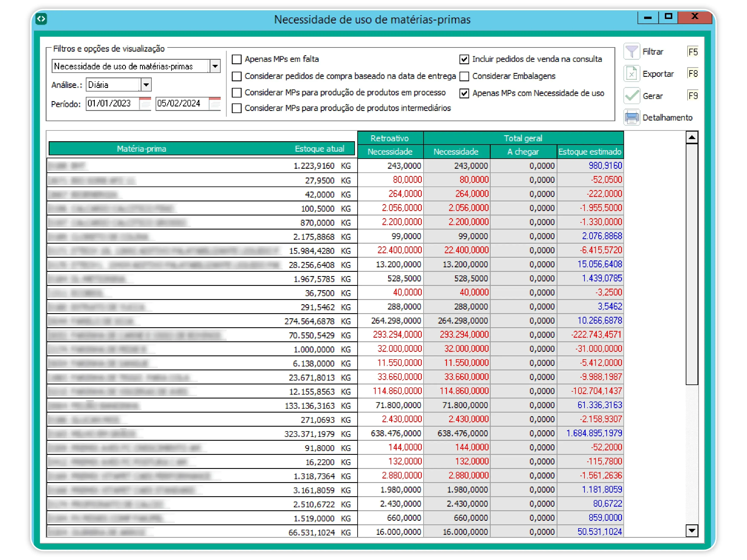The image size is (747, 560).
Task: Click the end date field 05/02/2024
Action: 182,103
